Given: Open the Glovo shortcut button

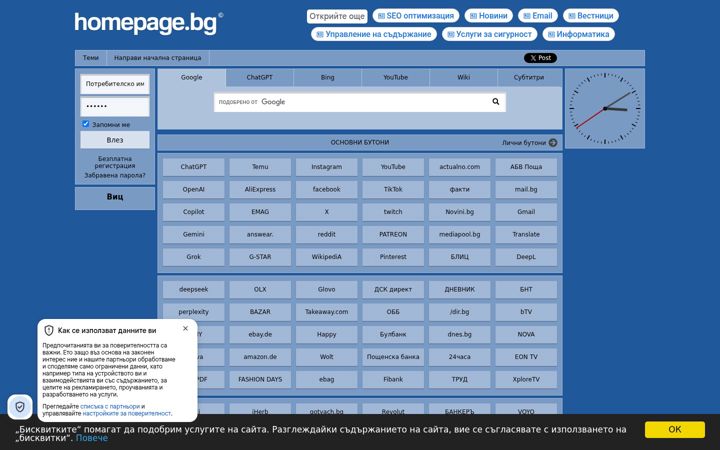Looking at the screenshot, I should click(x=326, y=290).
